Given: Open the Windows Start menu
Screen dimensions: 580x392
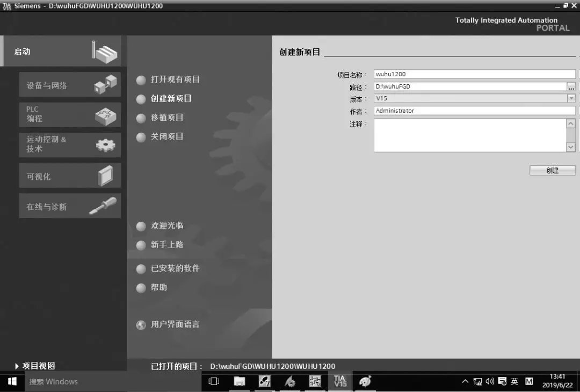Looking at the screenshot, I should point(12,382).
